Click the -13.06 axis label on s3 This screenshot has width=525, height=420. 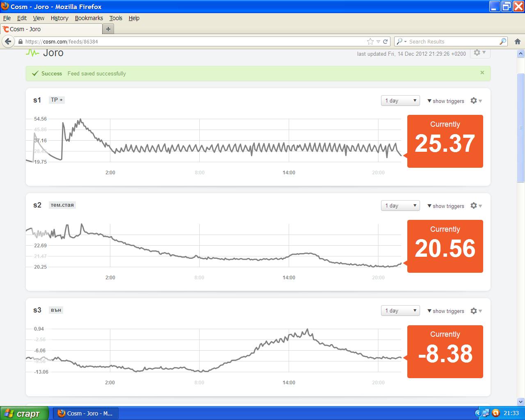pyautogui.click(x=41, y=372)
